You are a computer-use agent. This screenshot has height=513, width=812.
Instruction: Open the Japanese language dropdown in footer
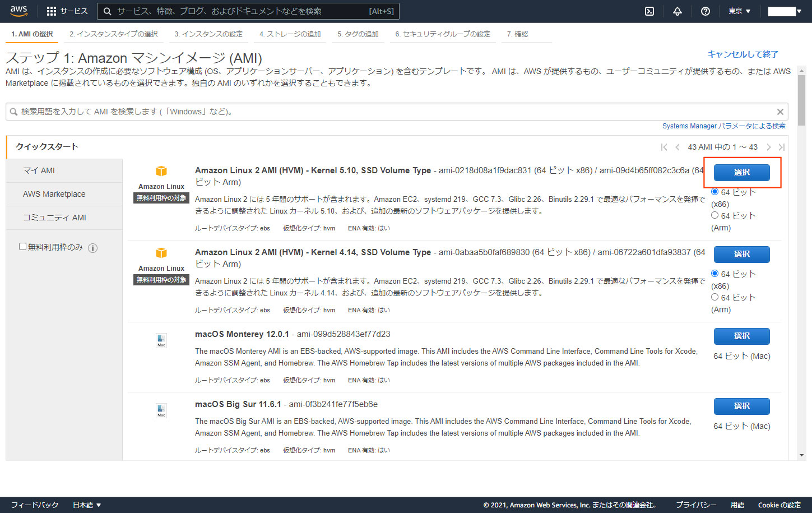[87, 505]
